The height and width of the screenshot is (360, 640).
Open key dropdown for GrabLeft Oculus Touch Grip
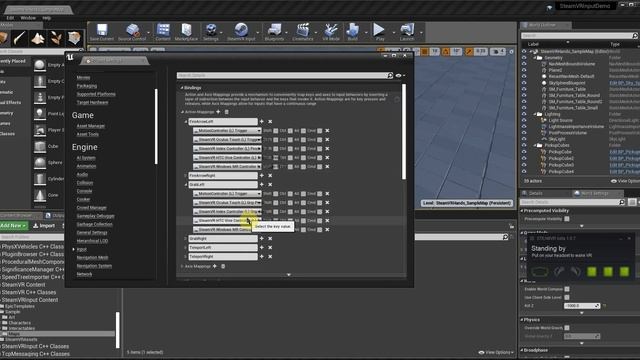click(x=227, y=203)
